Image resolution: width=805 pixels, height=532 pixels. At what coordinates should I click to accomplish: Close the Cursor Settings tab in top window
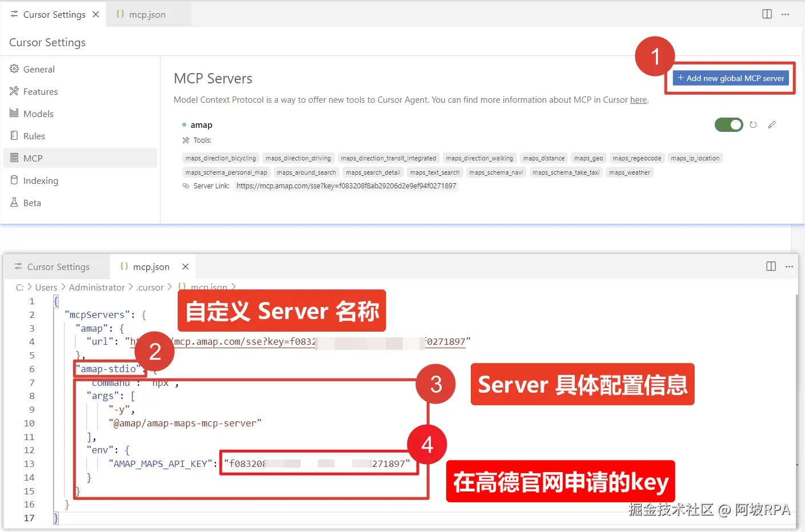[x=96, y=14]
